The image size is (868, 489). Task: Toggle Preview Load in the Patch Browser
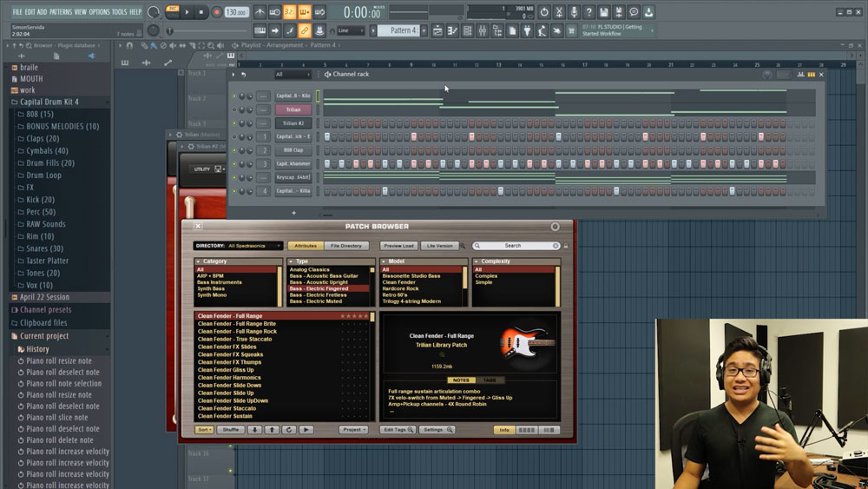tap(398, 246)
